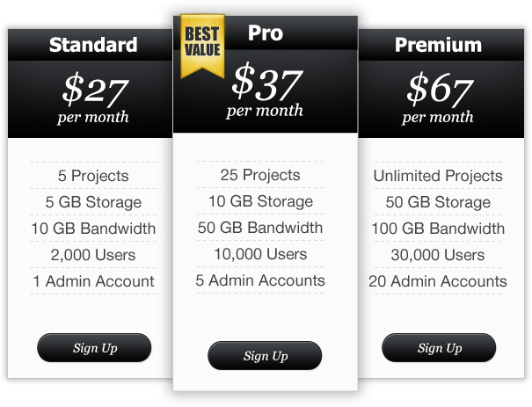Click the 50 GB Bandwidth row
The height and width of the screenshot is (407, 532).
coord(260,228)
